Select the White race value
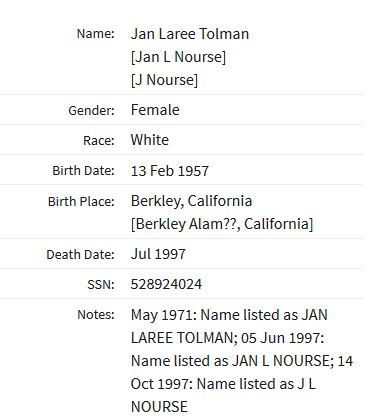Viewport: 369px width, 418px height. pos(150,140)
